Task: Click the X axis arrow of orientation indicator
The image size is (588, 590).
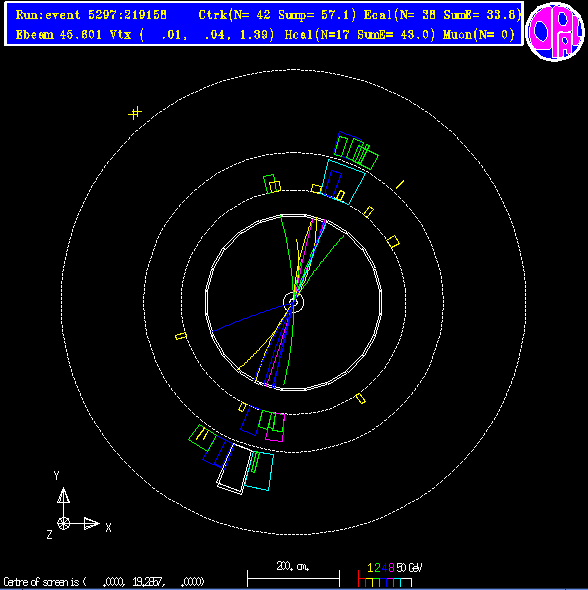Action: point(91,523)
